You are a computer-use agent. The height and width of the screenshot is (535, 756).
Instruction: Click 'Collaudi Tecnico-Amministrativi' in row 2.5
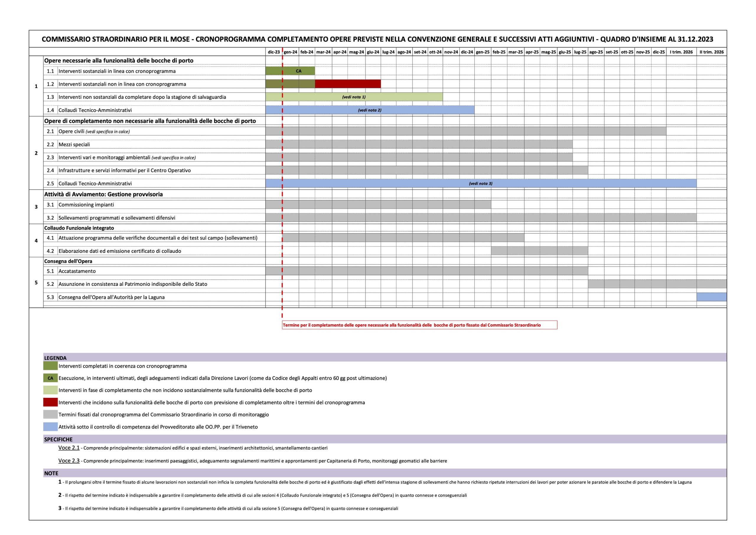point(95,184)
